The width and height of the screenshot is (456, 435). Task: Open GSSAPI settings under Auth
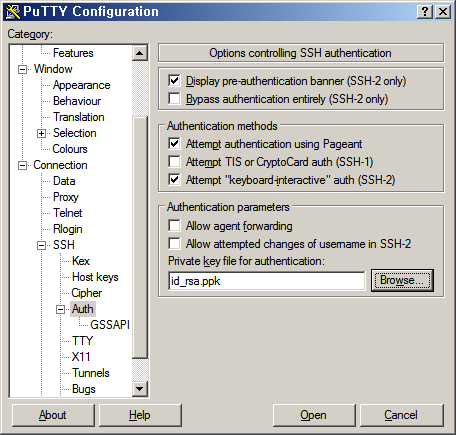pos(110,325)
